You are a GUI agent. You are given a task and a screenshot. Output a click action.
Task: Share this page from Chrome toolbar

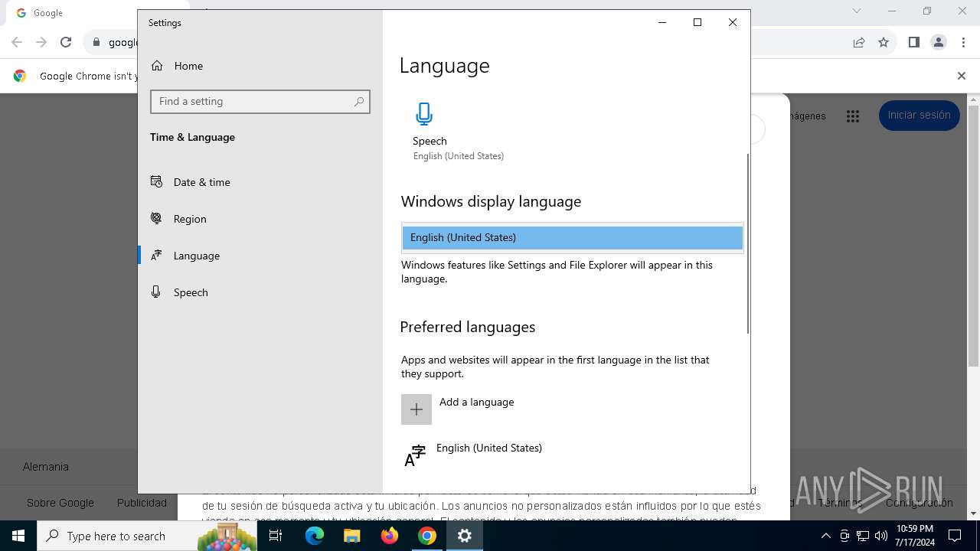(859, 43)
